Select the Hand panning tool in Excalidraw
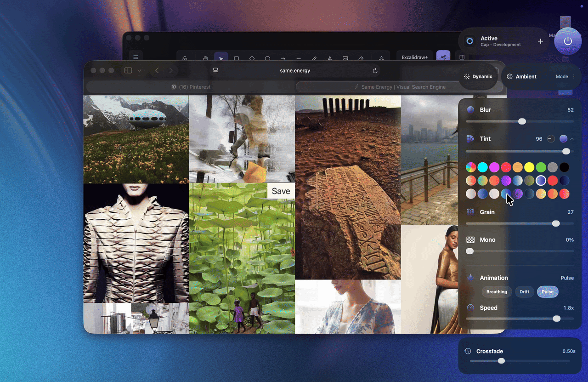Screen dimensions: 588x382 205,58
